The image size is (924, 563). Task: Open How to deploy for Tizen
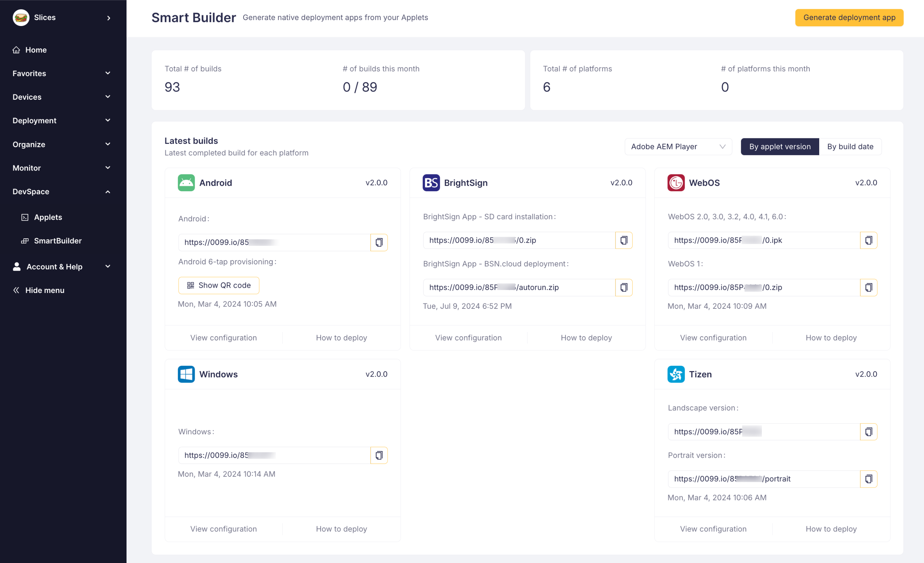pyautogui.click(x=831, y=529)
